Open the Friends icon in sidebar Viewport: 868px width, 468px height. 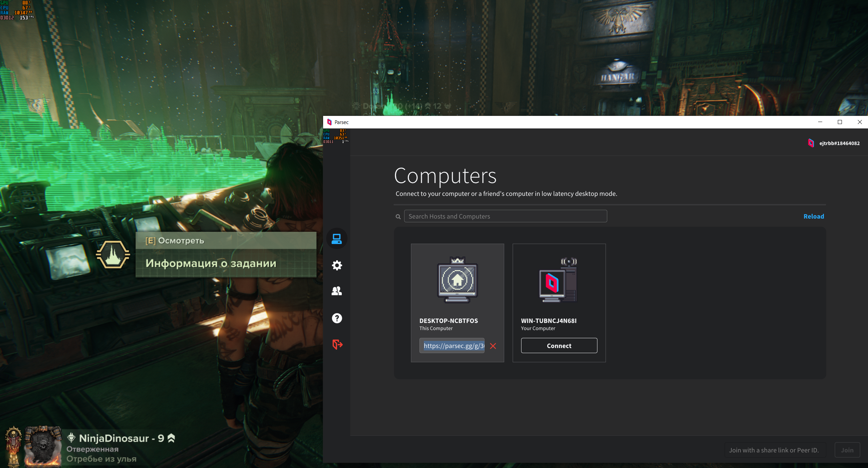coord(337,291)
